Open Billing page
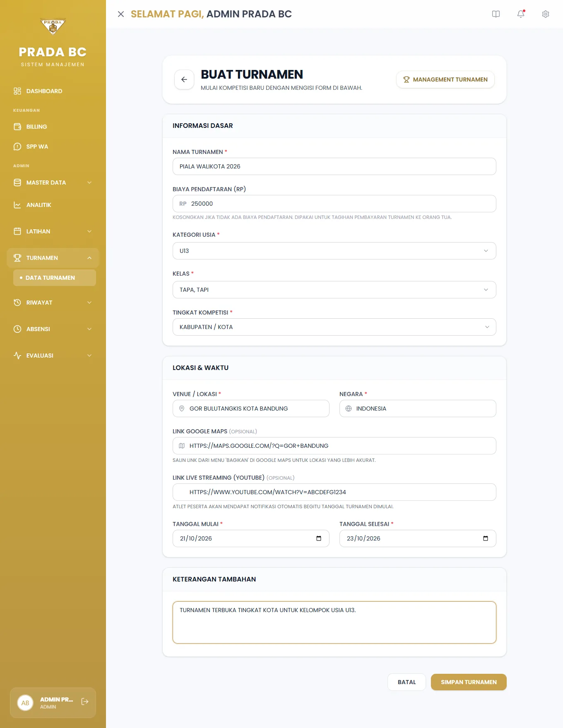563x728 pixels. [x=53, y=127]
